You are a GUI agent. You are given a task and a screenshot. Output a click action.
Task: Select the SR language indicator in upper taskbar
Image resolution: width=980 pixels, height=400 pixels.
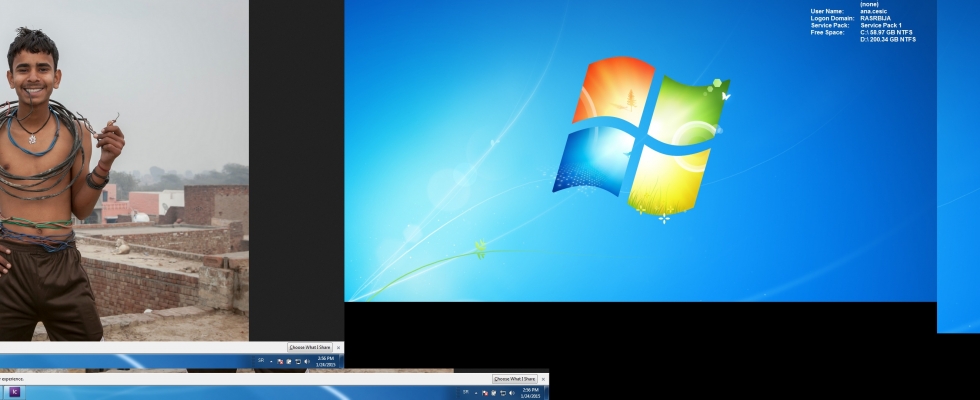[x=261, y=360]
